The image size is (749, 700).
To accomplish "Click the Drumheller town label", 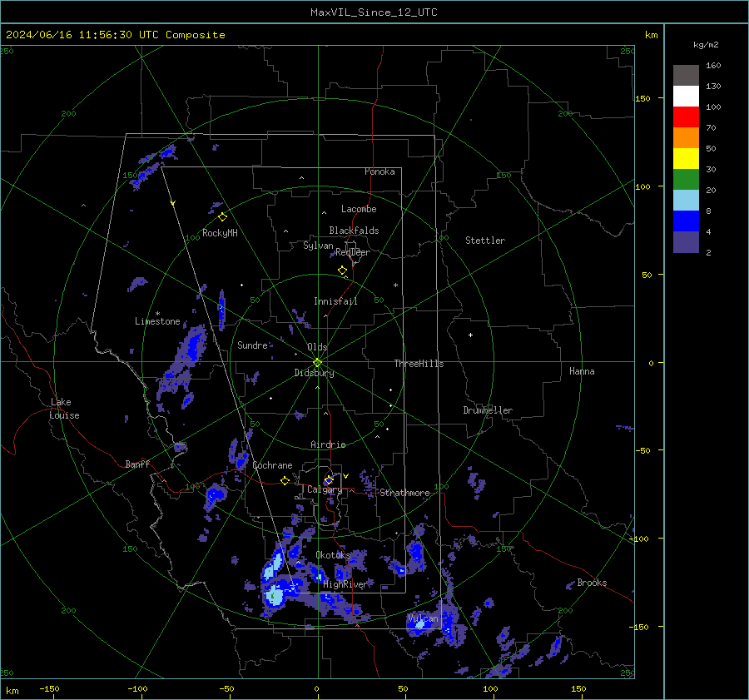I will 488,410.
